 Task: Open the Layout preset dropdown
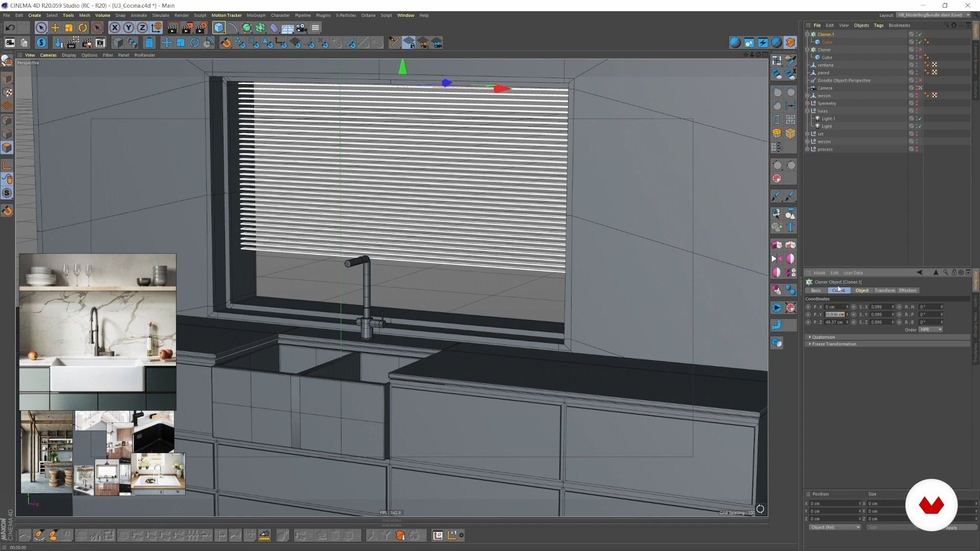click(x=934, y=15)
